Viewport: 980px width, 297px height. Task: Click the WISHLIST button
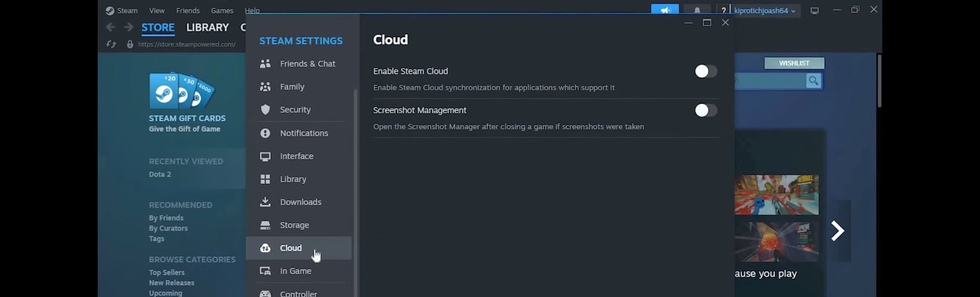pyautogui.click(x=794, y=63)
